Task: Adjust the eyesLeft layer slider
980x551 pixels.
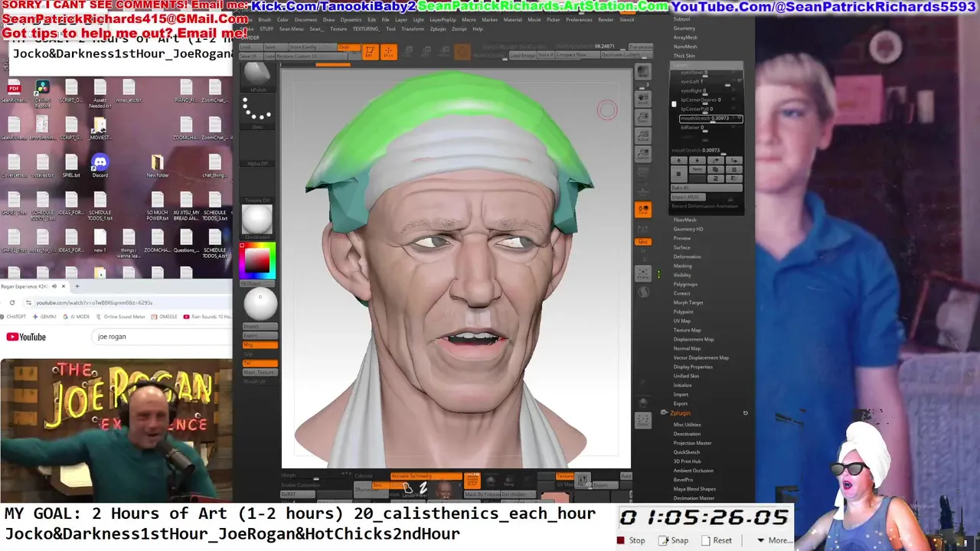Action: 704,82
